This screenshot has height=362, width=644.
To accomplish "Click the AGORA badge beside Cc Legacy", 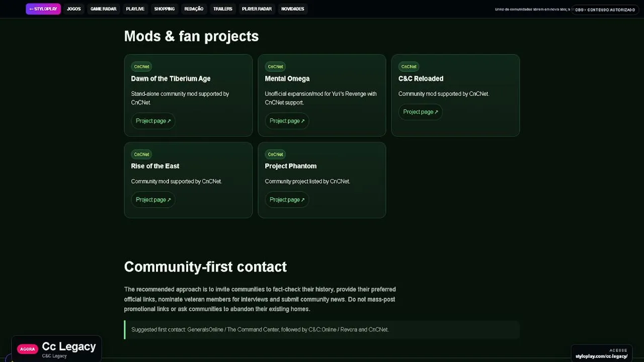I will 28,349.
